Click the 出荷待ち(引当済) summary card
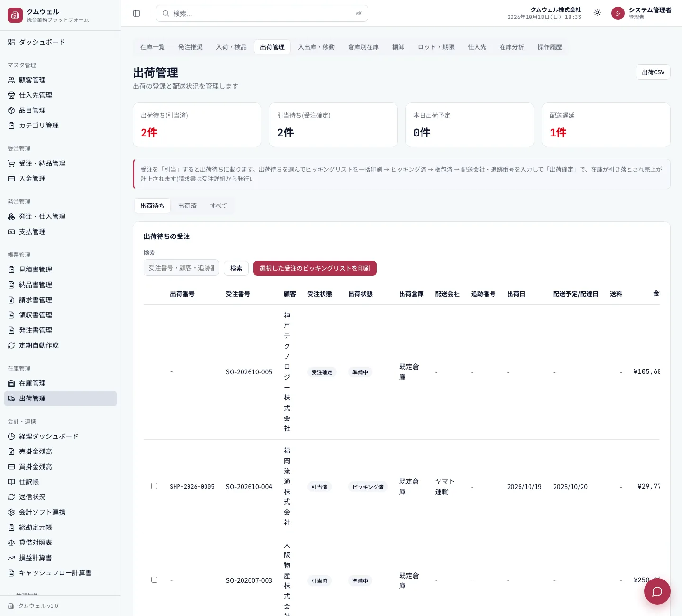The height and width of the screenshot is (616, 682). 197,125
